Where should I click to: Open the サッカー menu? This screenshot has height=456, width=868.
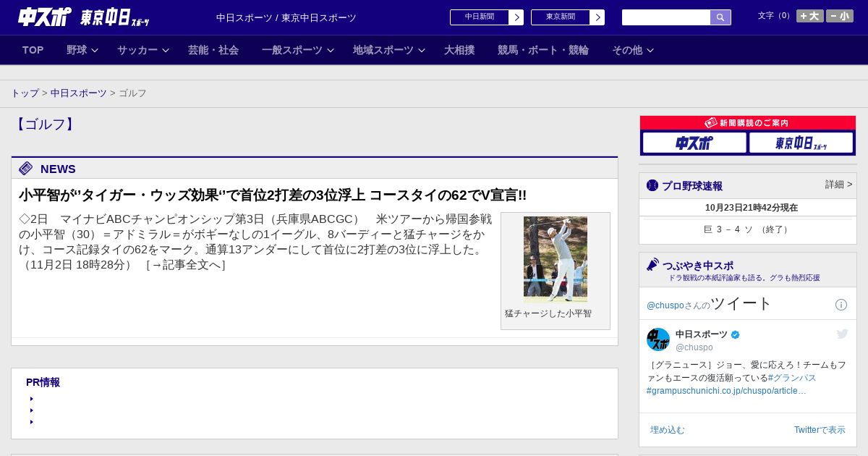click(137, 50)
